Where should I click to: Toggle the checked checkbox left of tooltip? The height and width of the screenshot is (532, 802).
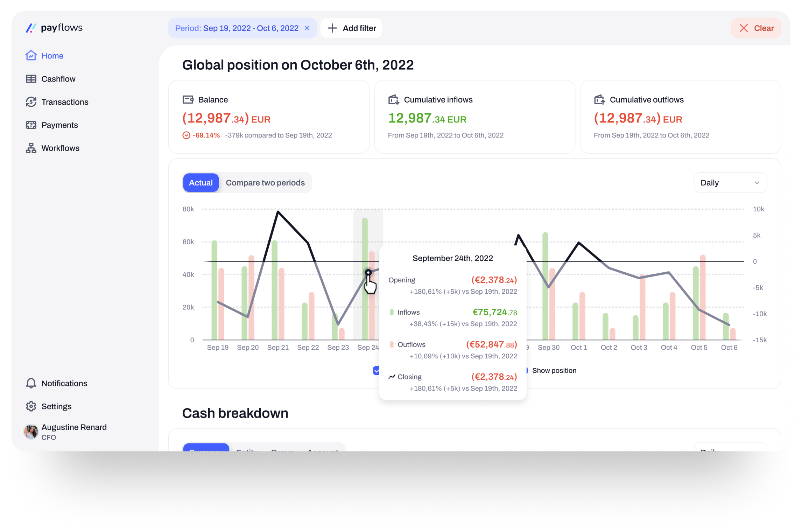pos(376,370)
